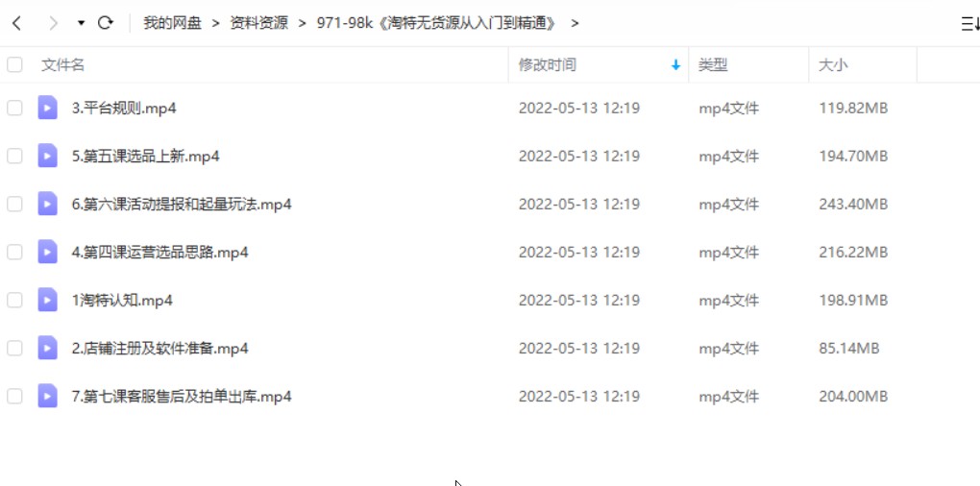Click the forward navigation arrow
Viewport: 980px width, 486px height.
tap(54, 24)
